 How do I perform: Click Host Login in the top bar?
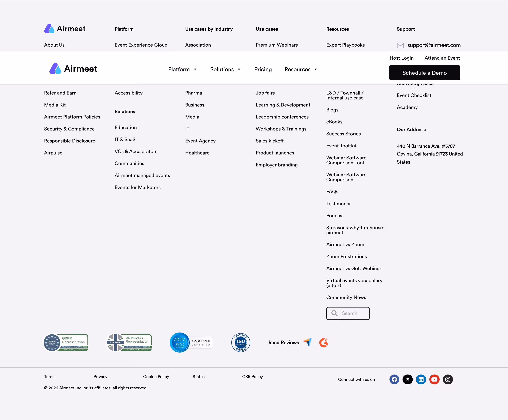pyautogui.click(x=402, y=58)
